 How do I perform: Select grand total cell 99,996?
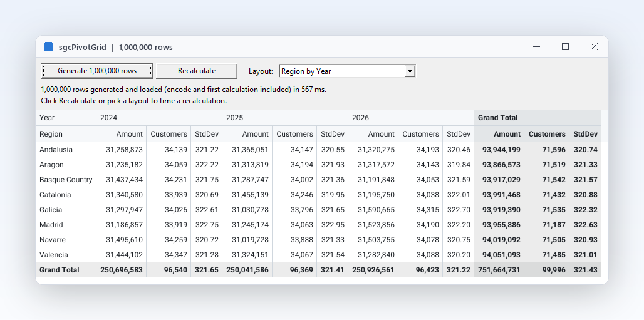pos(547,270)
